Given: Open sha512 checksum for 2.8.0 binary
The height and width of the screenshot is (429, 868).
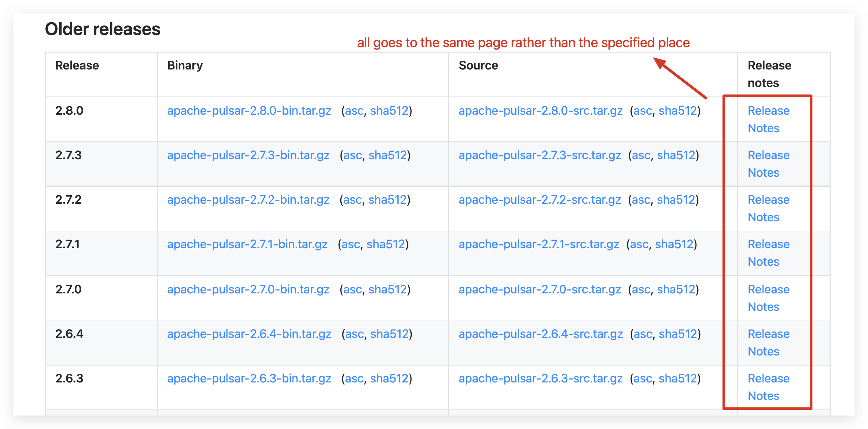Looking at the screenshot, I should (389, 111).
